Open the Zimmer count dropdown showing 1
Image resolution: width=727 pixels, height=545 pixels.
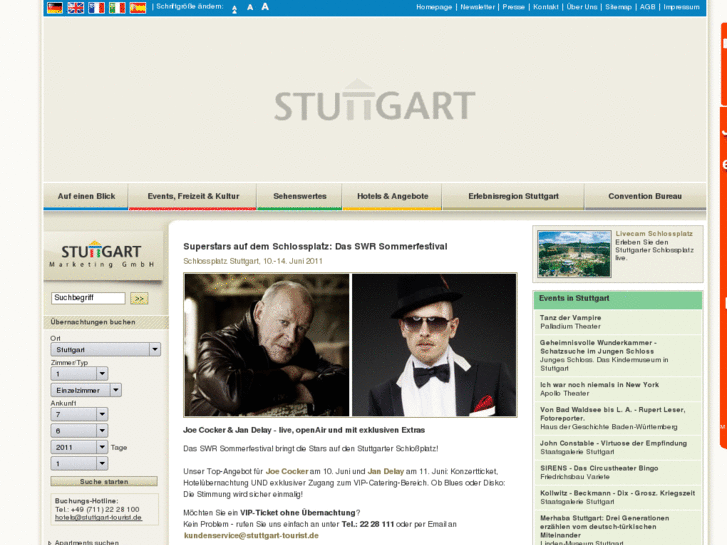click(x=79, y=373)
